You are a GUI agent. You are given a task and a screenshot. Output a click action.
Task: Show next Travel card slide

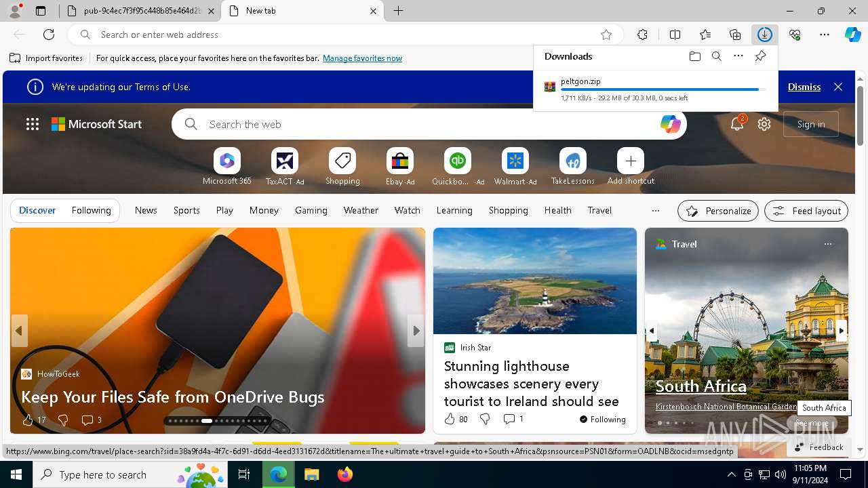point(841,331)
